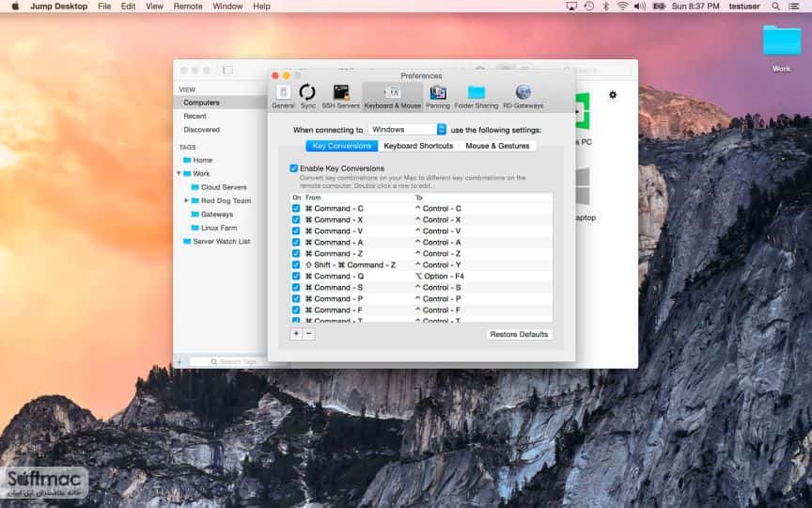Screen dimensions: 812x508
Task: Select the Keyboard & Mouse pane
Action: coord(393,96)
